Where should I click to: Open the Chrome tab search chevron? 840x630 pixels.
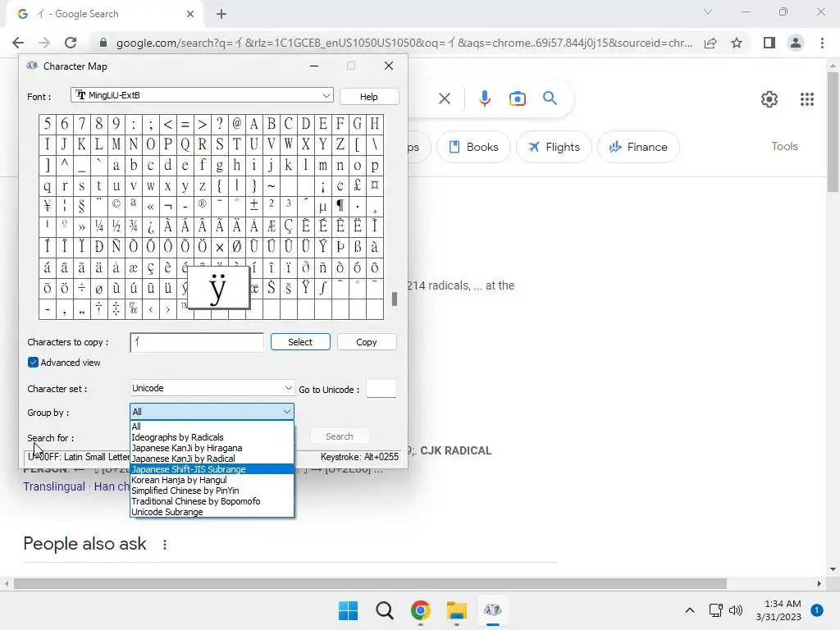[x=708, y=11]
